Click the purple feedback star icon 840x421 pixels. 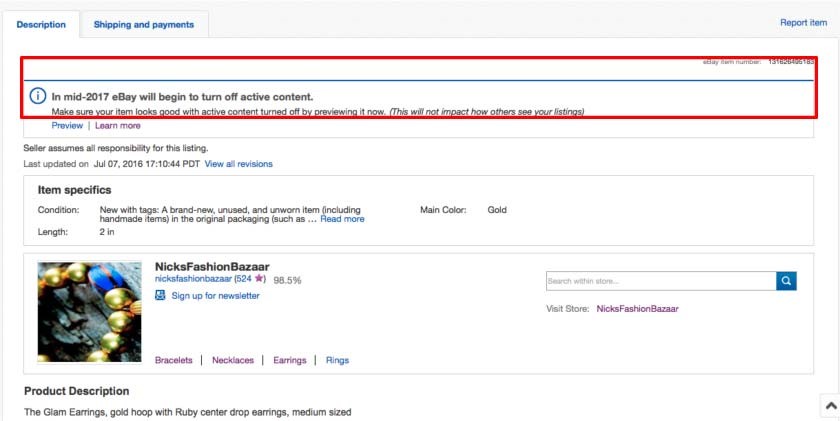(258, 279)
